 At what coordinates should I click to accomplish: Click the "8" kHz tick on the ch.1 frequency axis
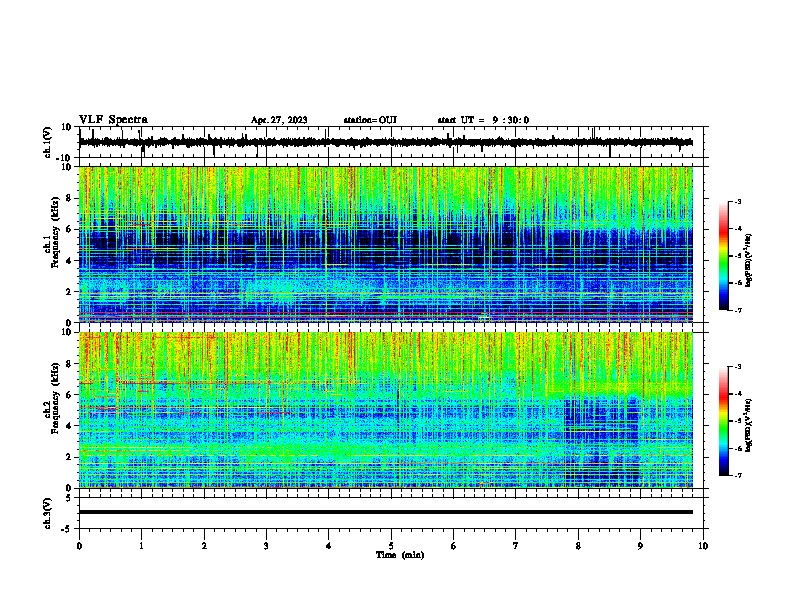[70, 198]
